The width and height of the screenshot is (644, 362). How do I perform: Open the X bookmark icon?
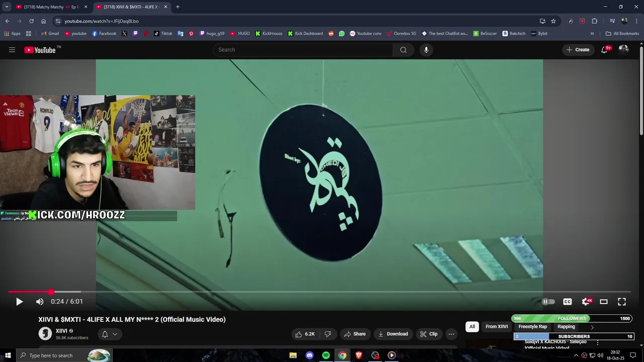coord(124,34)
